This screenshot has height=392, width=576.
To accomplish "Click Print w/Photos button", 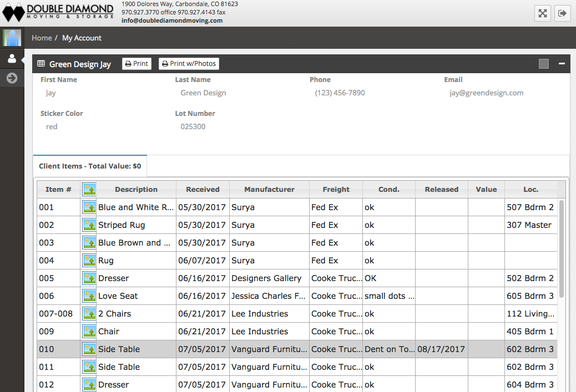I will click(x=189, y=64).
